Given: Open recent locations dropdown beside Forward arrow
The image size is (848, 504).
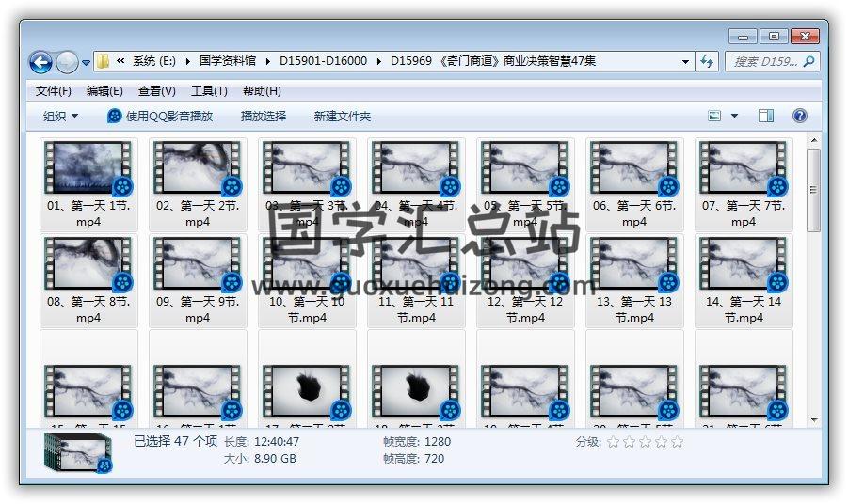Looking at the screenshot, I should 86,63.
